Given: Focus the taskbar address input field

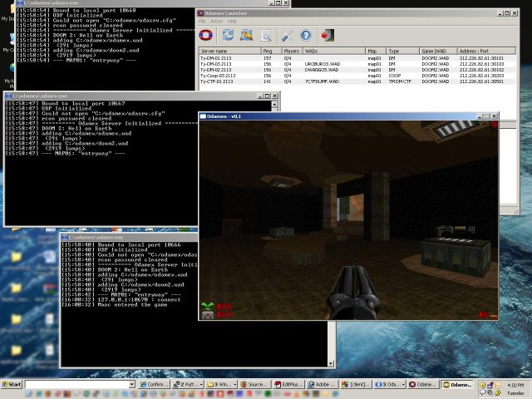Looking at the screenshot, I should (x=77, y=384).
